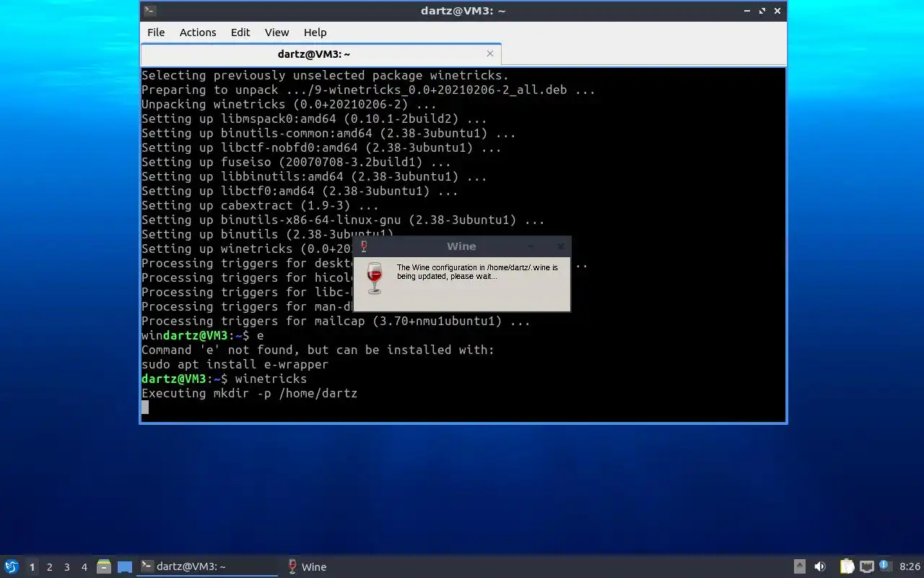Image resolution: width=924 pixels, height=578 pixels.
Task: Click 'Command 'e' not found' line
Action: 318,350
